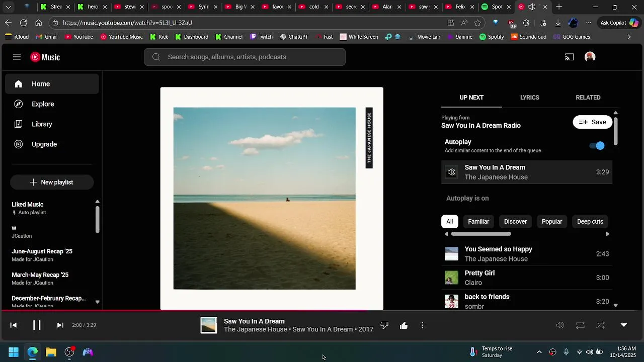Open the Twitch bookmark
Viewport: 644px width, 362px height.
tap(261, 37)
